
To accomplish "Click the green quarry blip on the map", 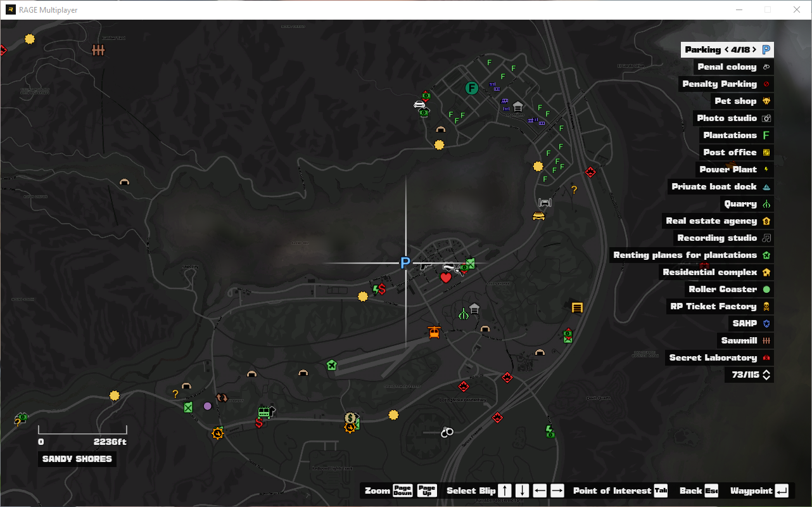I will pos(464,313).
